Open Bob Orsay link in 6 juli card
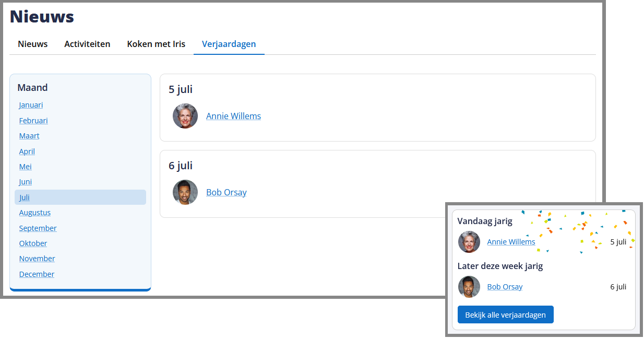 226,192
